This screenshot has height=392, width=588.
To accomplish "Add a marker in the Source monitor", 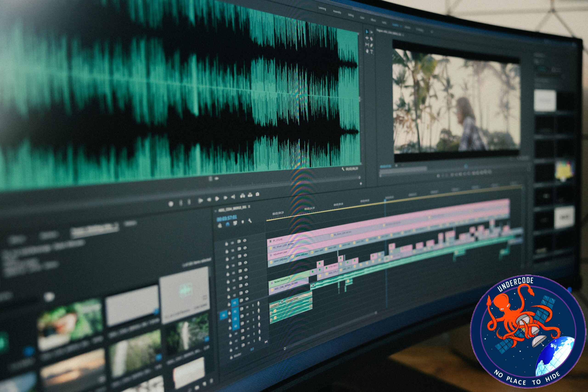I will click(x=171, y=204).
